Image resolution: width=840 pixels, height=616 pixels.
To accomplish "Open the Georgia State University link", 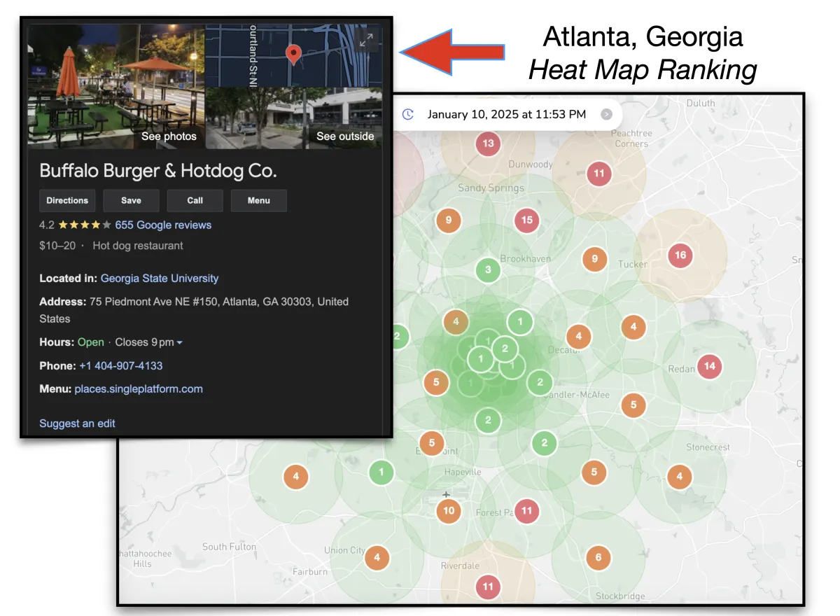I will 160,278.
